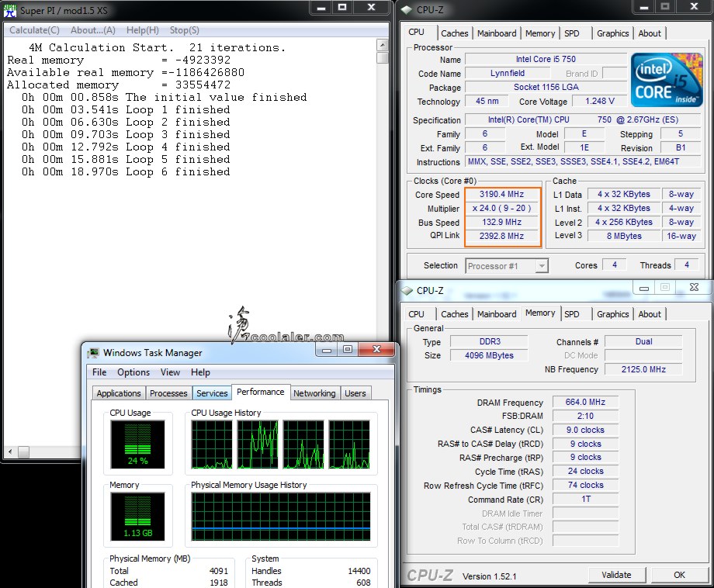Switch to Services tab in Task Manager
The image size is (714, 588).
pos(212,393)
